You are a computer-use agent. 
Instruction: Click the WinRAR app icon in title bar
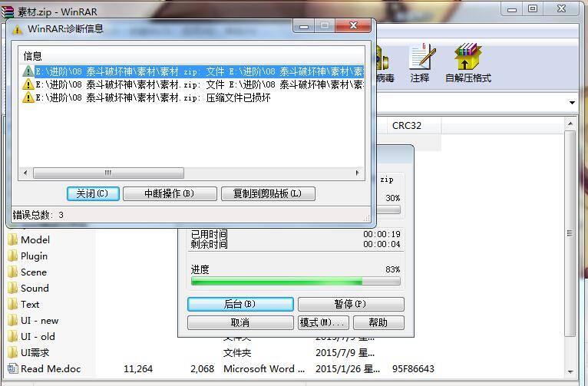tap(8, 12)
